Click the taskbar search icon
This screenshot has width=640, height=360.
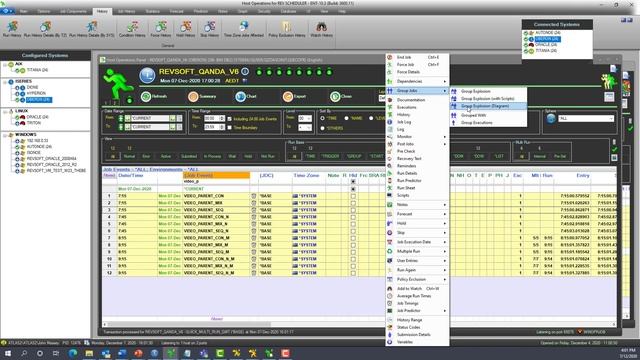tap(24, 353)
